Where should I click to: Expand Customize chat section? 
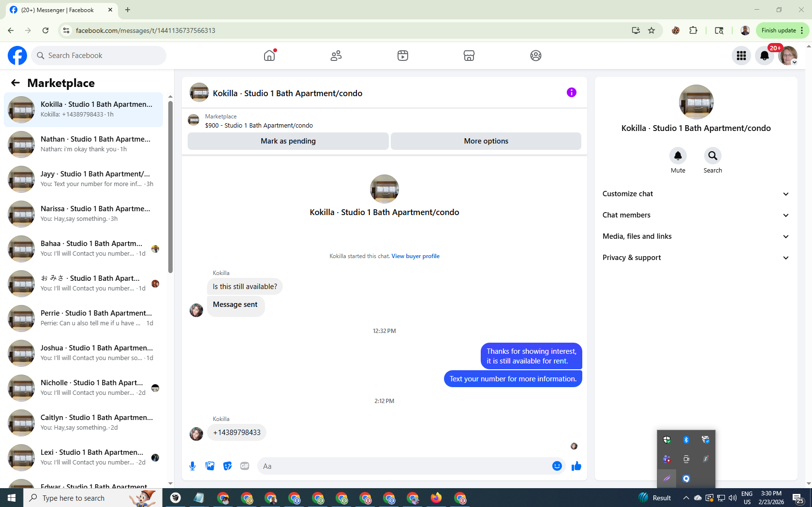pos(696,194)
